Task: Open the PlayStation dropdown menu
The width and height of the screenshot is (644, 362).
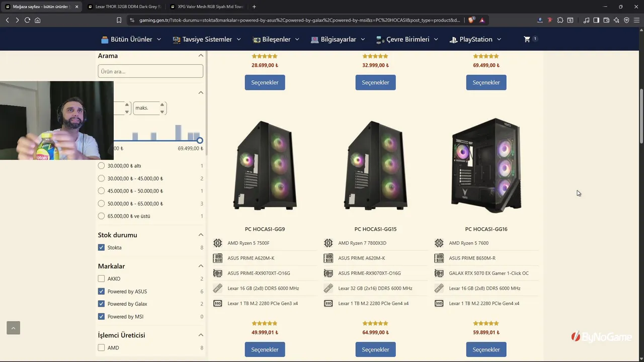Action: click(x=475, y=39)
